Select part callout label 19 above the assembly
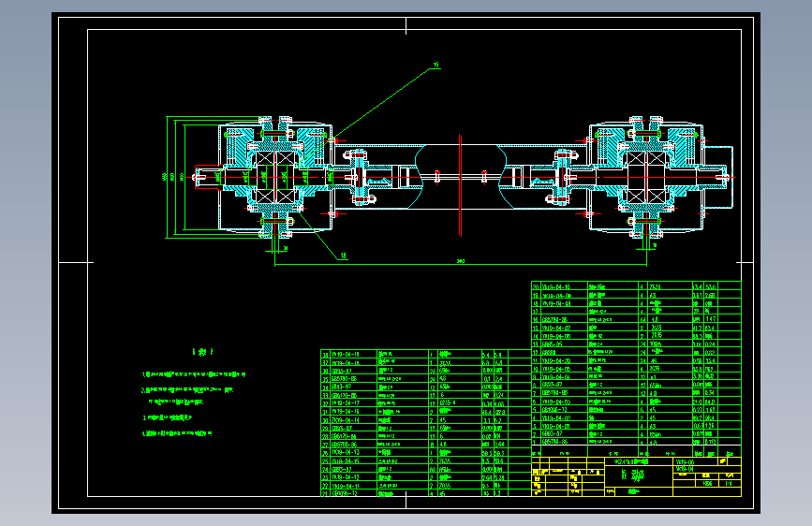 pyautogui.click(x=436, y=66)
